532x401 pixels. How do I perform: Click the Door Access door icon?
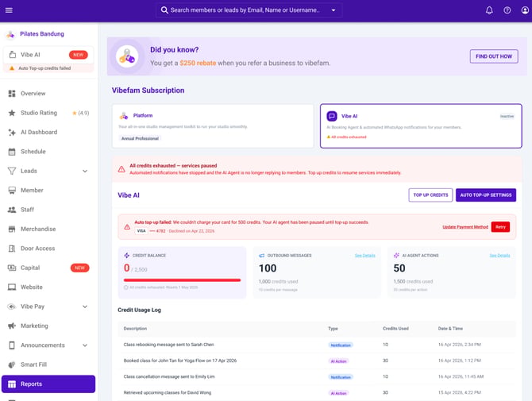12,249
